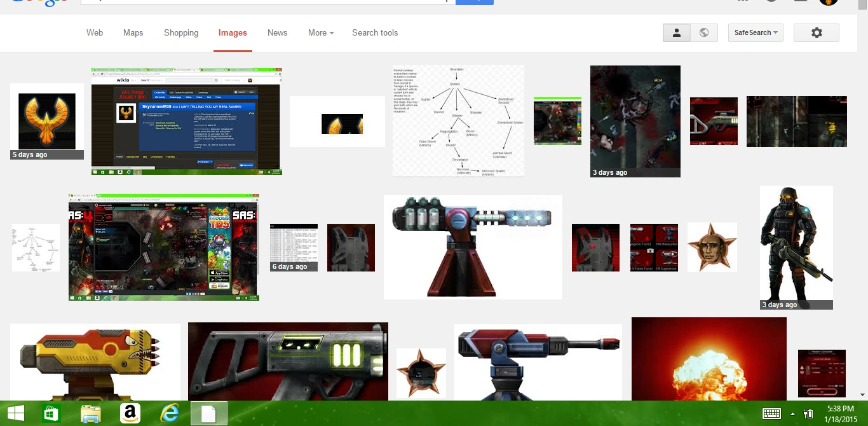Open the golden phoenix emblem thumbnail

(x=47, y=121)
